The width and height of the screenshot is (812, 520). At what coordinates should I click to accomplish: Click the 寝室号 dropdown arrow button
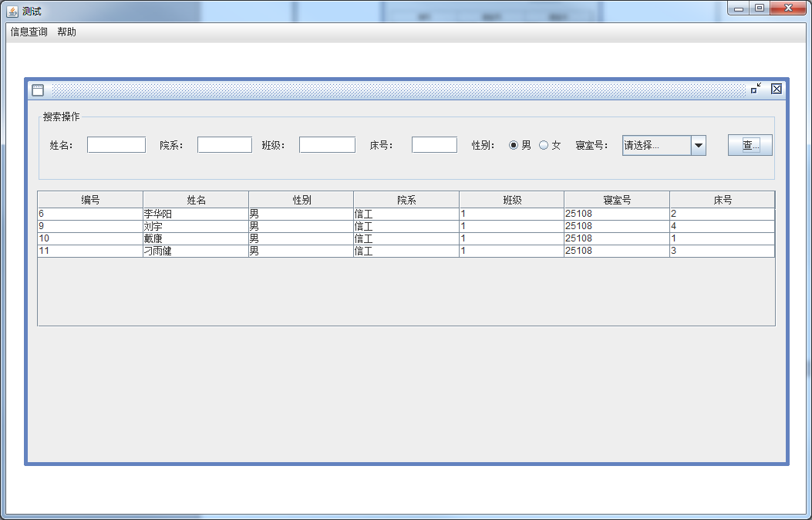(699, 146)
